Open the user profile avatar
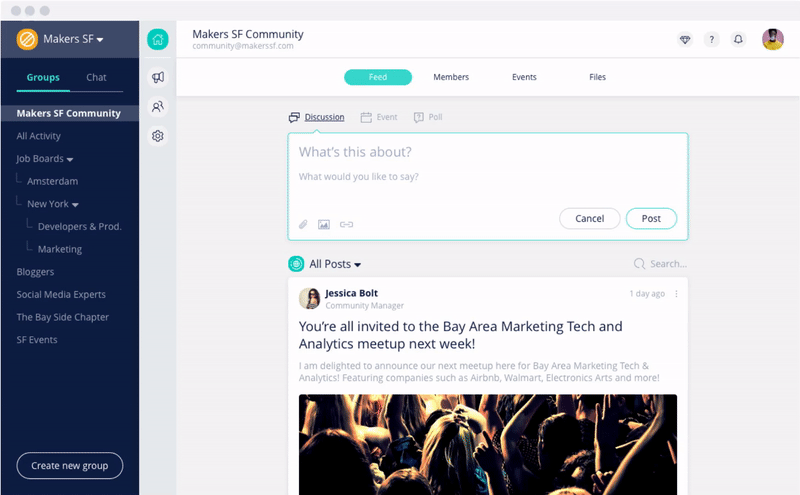The height and width of the screenshot is (495, 800). coord(772,39)
